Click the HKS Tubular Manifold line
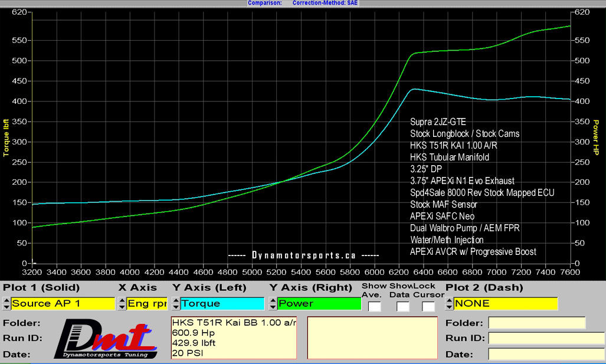Viewport: 606px width, 364px height. pyautogui.click(x=450, y=158)
